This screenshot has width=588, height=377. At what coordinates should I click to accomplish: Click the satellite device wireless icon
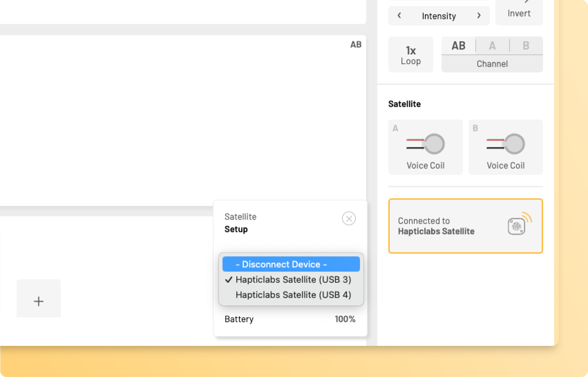pyautogui.click(x=519, y=224)
